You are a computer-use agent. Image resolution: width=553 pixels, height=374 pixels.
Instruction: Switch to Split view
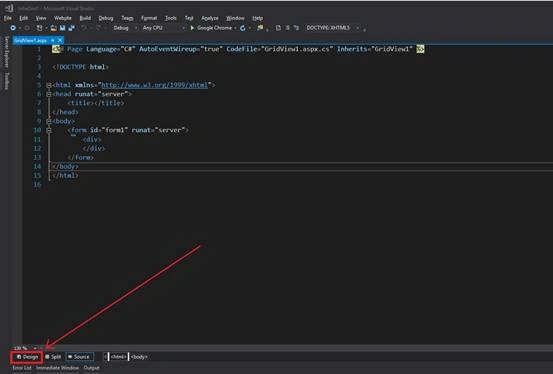click(x=53, y=357)
